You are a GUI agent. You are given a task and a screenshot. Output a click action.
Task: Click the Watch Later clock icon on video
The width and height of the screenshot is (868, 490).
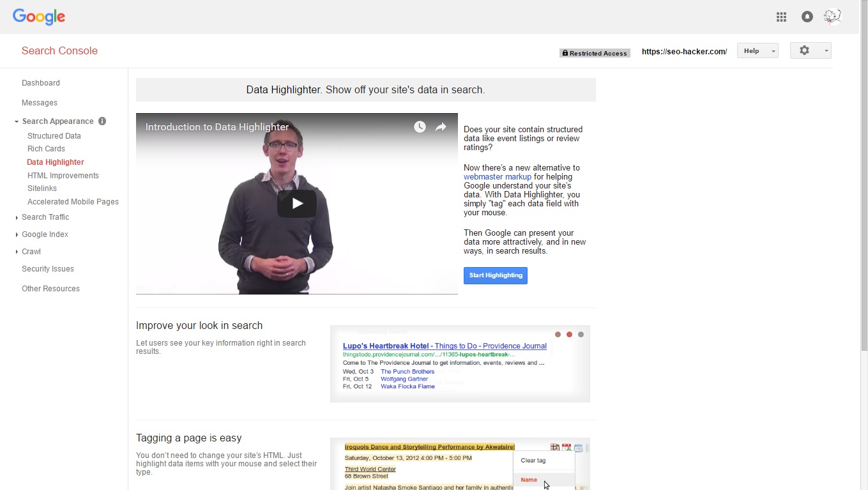pos(420,127)
